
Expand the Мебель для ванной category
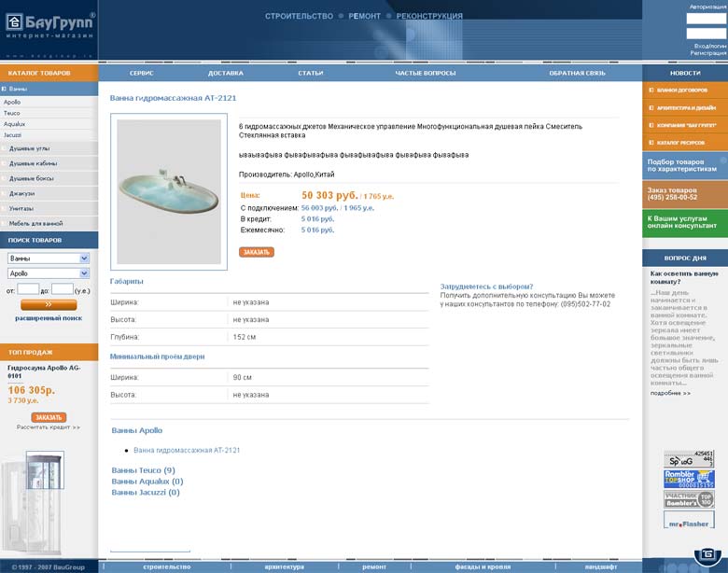4,223
